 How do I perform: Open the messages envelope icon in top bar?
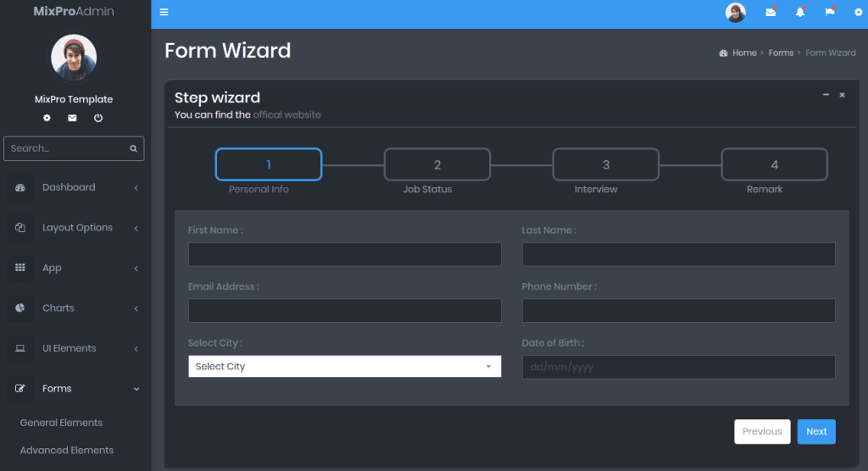coord(771,12)
